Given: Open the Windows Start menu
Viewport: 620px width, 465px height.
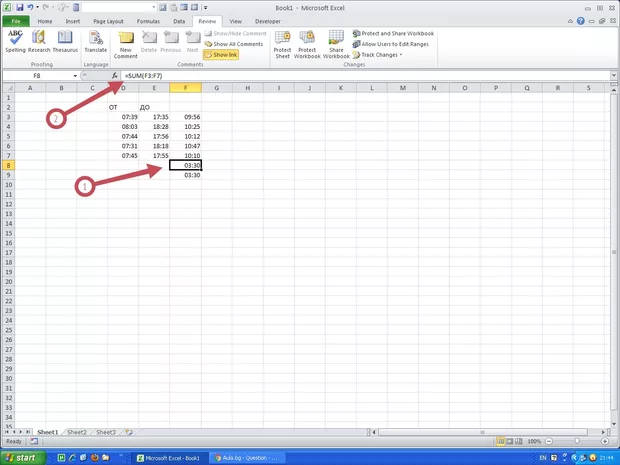Looking at the screenshot, I should coord(23,458).
